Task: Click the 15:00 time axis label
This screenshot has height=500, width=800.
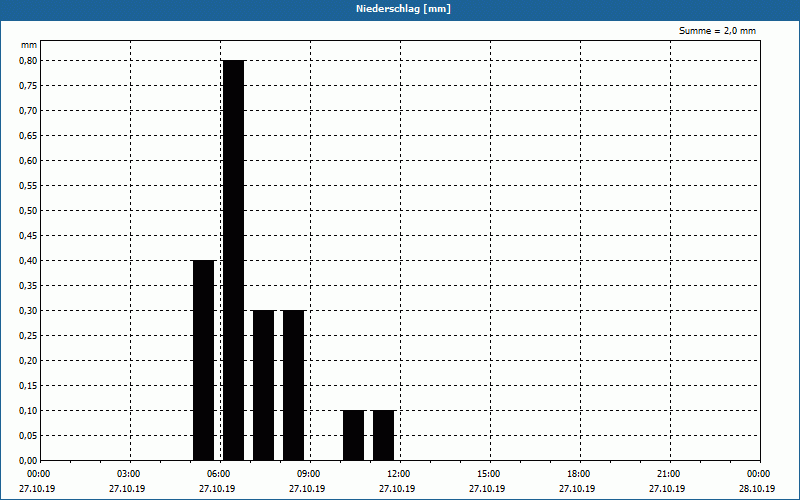Action: 488,474
